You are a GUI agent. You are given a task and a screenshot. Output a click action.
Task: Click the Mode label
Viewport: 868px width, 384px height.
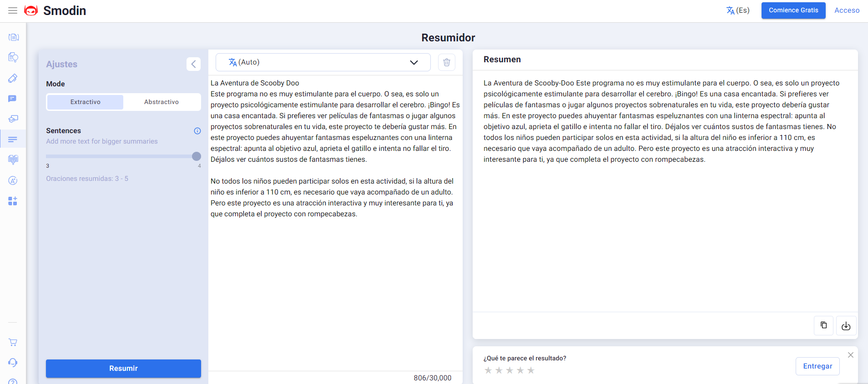(x=56, y=84)
